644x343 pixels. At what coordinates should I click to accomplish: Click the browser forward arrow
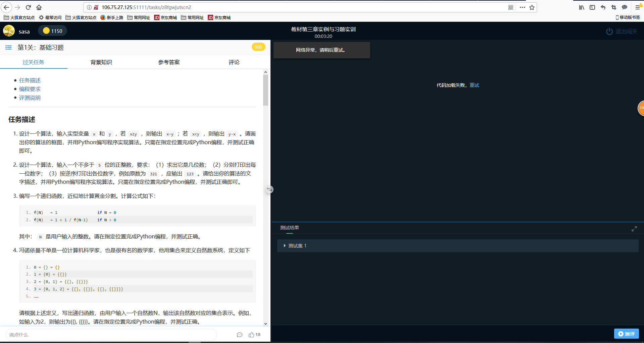[18, 7]
